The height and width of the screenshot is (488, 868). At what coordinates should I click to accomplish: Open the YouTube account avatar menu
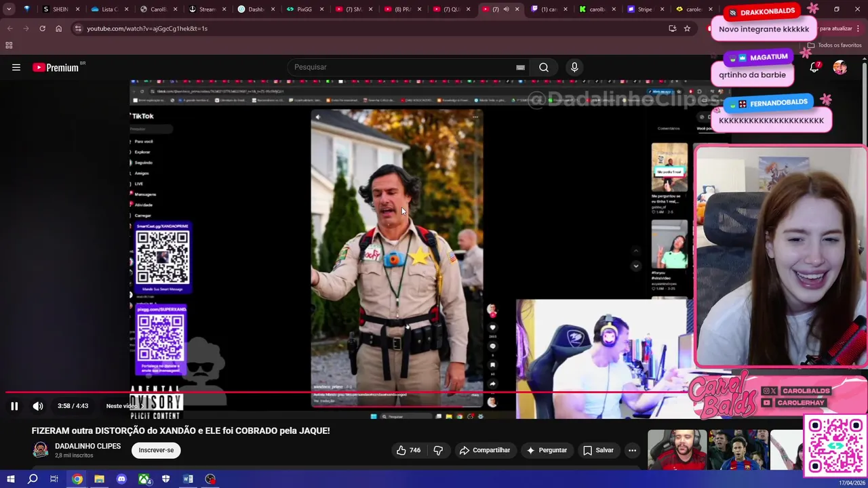pyautogui.click(x=840, y=67)
